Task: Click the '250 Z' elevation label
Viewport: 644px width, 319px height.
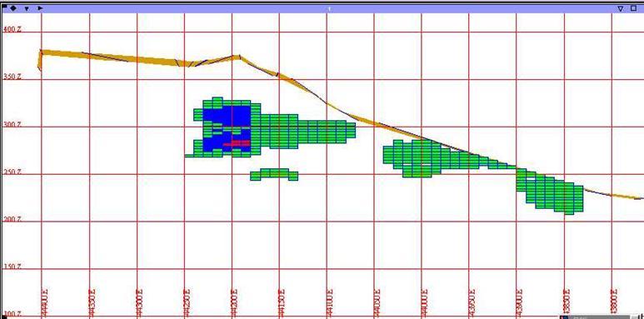Action: pos(12,172)
